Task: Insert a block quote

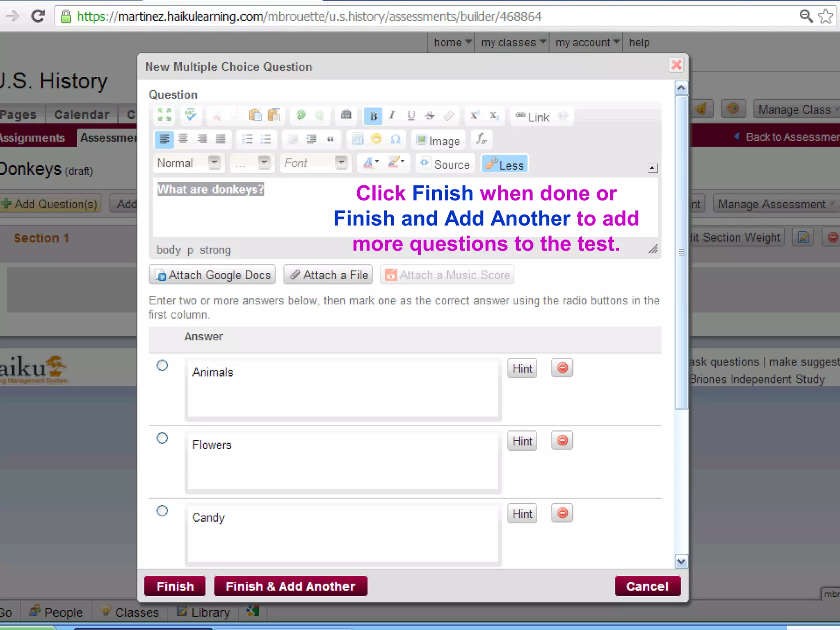Action: coord(331,139)
